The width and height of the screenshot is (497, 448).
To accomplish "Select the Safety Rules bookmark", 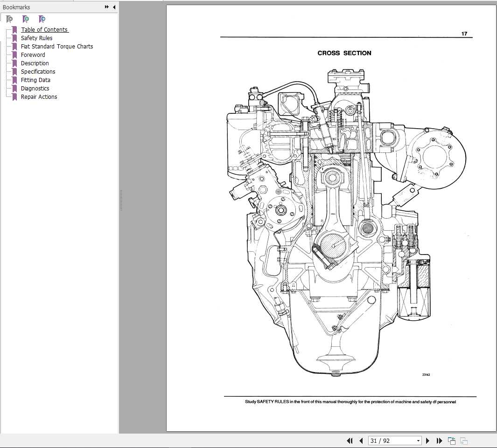I will click(x=36, y=38).
